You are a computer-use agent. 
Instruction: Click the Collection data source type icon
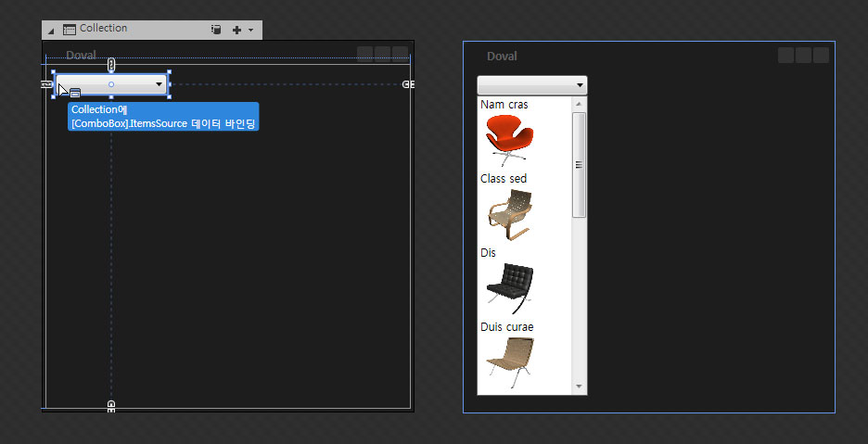click(x=70, y=30)
